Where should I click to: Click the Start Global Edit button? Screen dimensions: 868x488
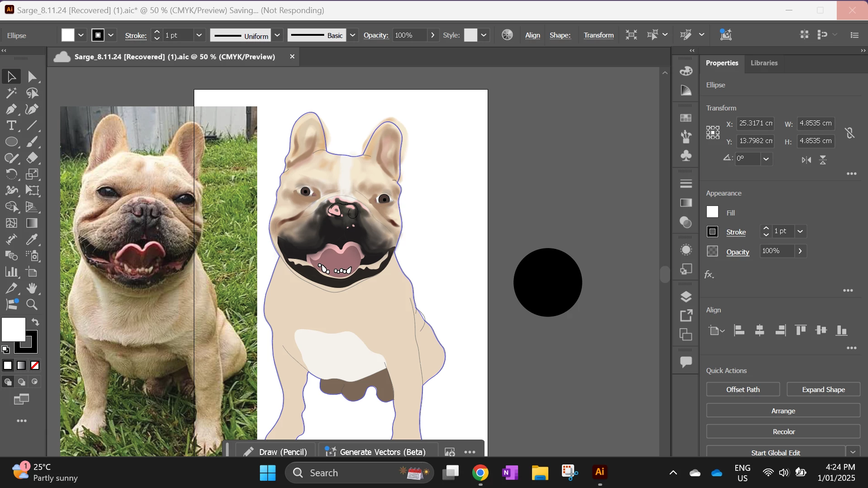click(x=776, y=452)
